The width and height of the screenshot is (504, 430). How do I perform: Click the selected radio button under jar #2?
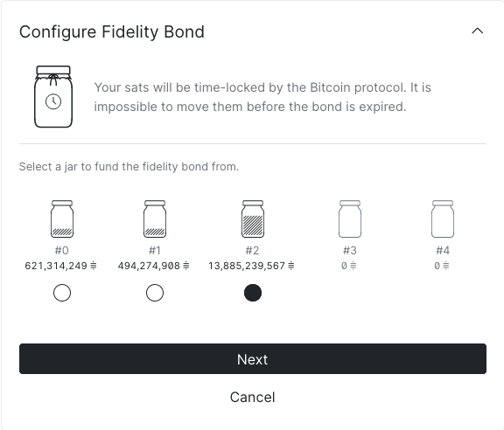click(253, 293)
